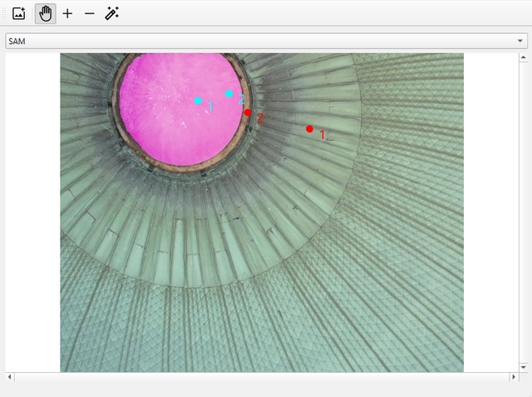532x397 pixels.
Task: Click the red negative point 1
Action: (x=309, y=129)
